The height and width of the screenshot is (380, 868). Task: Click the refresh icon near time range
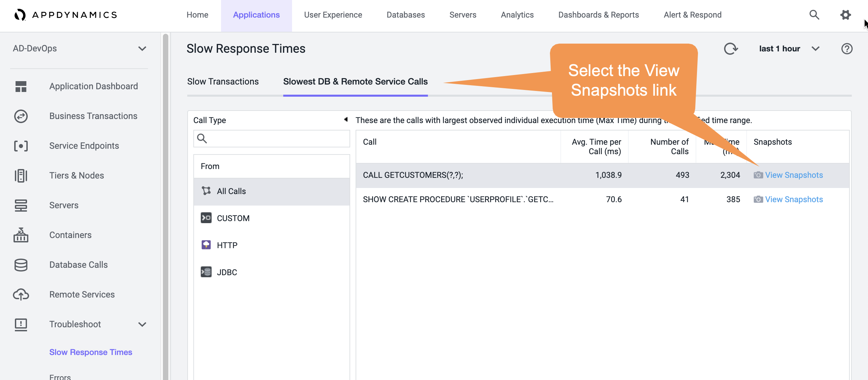coord(731,49)
